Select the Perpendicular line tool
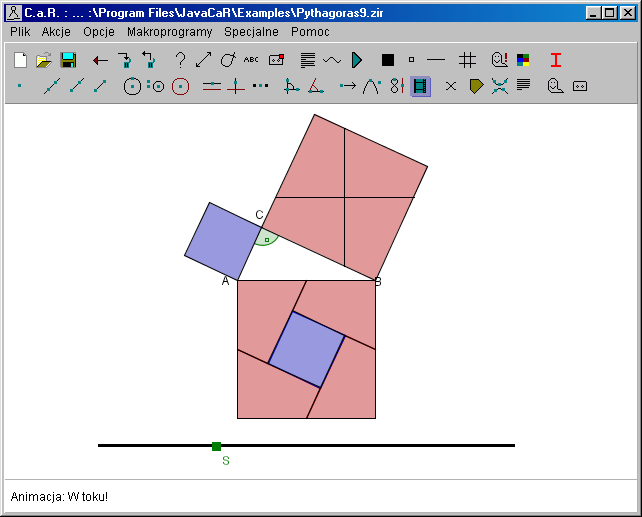 point(235,86)
